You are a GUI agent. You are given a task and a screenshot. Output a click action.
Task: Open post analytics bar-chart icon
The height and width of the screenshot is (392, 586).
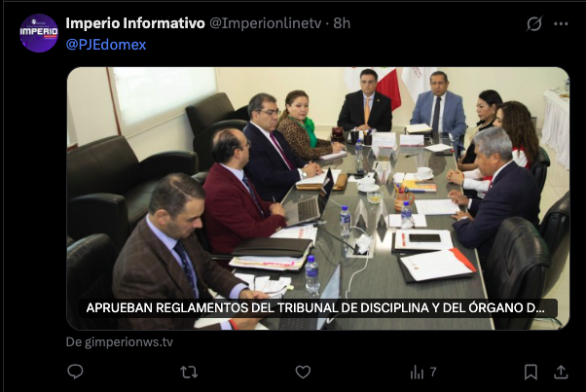(x=417, y=372)
